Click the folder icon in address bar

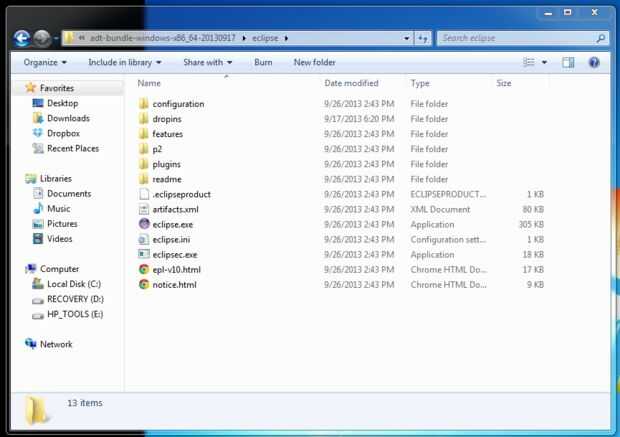point(69,38)
